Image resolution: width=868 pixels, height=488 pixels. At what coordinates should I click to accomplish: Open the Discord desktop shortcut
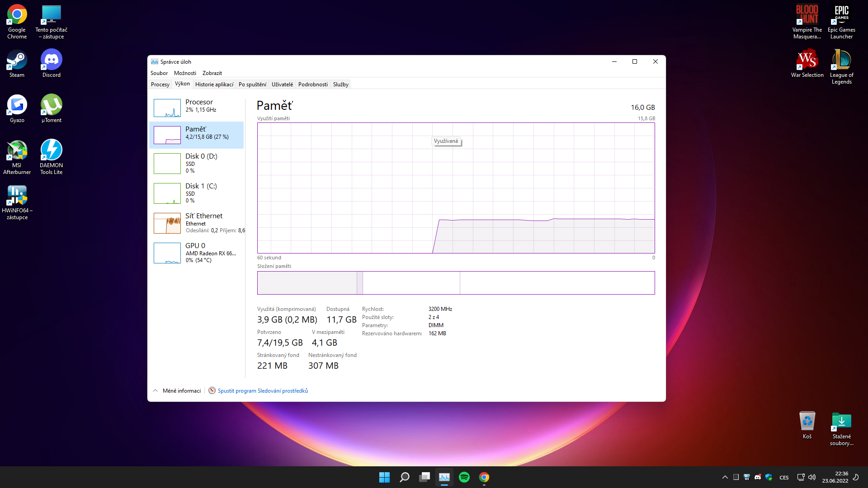52,63
